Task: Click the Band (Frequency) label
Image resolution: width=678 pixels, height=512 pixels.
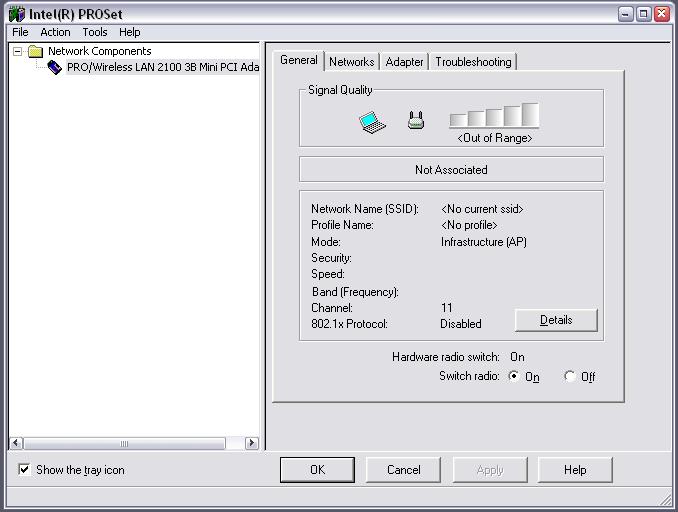Action: pos(355,292)
